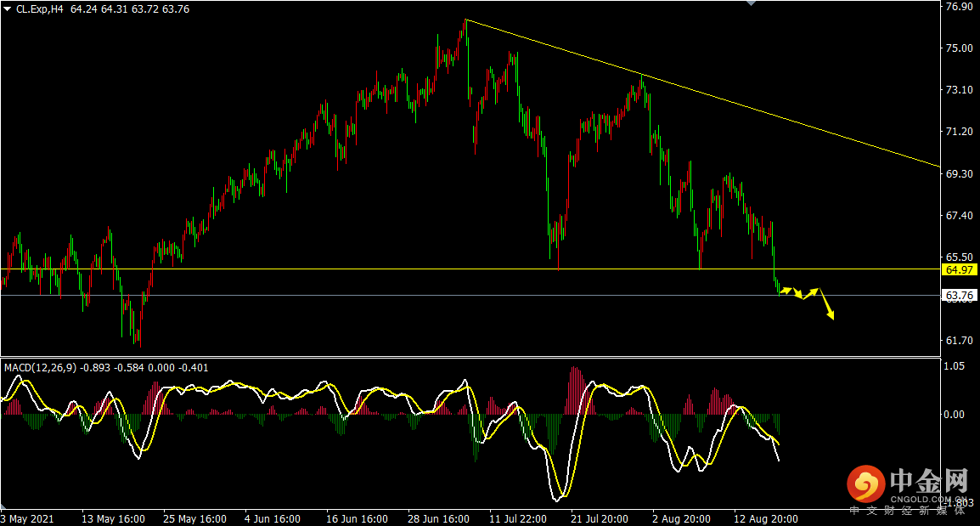
Task: Select the yellow descending trendline
Action: point(703,93)
